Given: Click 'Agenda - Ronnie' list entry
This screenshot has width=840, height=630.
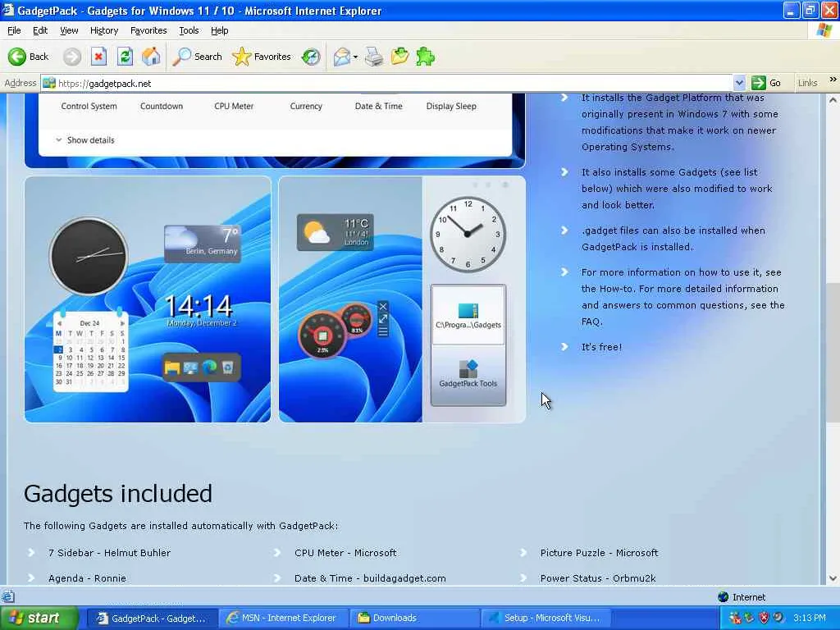Looking at the screenshot, I should [87, 578].
